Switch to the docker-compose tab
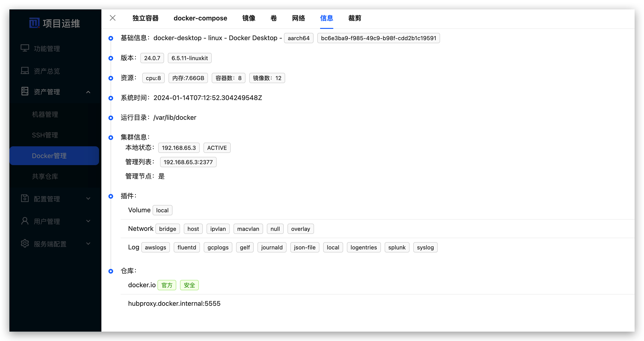This screenshot has height=341, width=644. (200, 18)
